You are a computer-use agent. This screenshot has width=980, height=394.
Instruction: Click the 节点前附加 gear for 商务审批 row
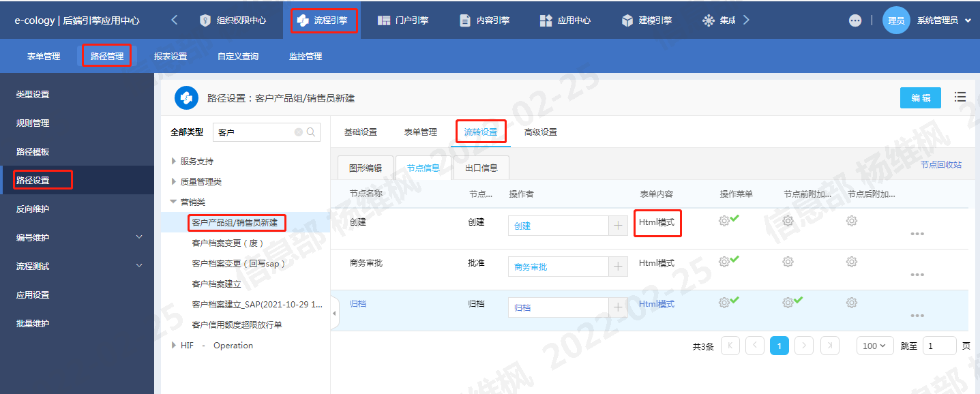pos(788,261)
